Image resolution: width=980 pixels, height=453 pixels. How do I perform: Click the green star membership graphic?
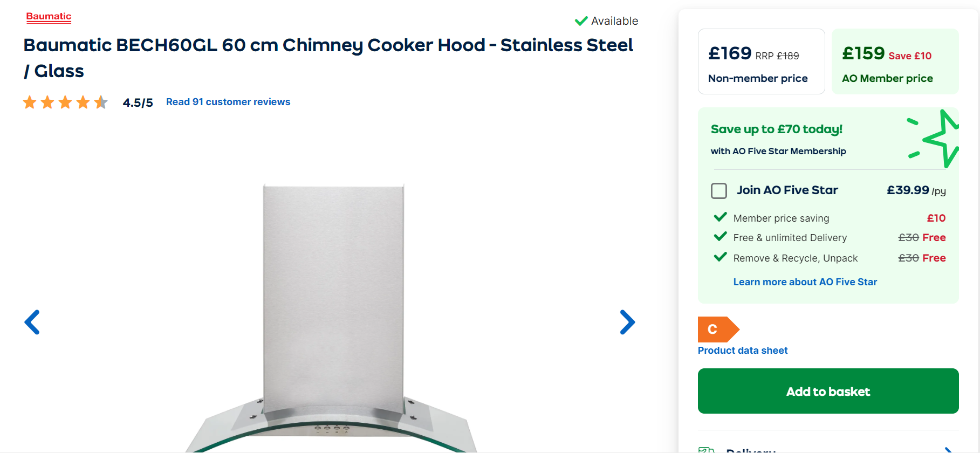pos(936,139)
